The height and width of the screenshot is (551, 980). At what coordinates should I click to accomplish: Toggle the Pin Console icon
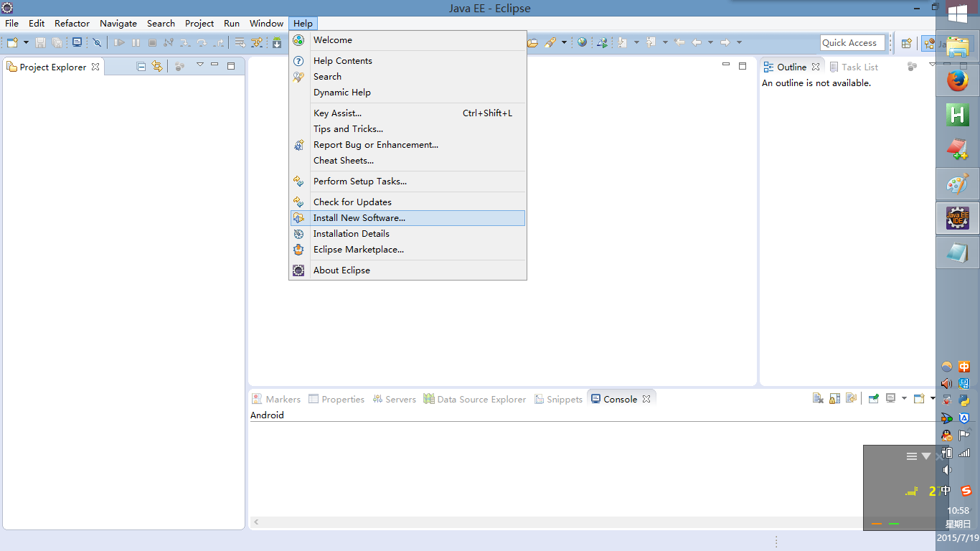tap(874, 398)
